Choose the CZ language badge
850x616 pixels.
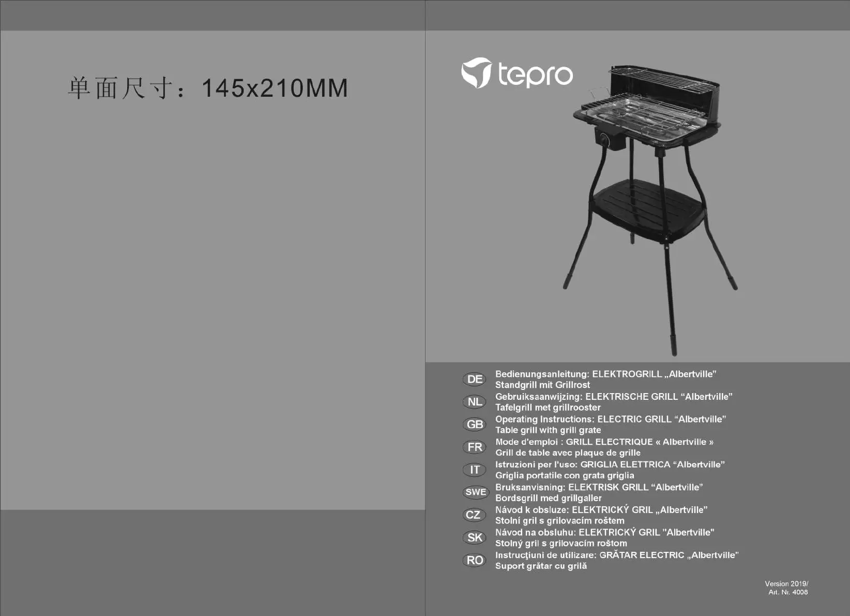coord(474,515)
